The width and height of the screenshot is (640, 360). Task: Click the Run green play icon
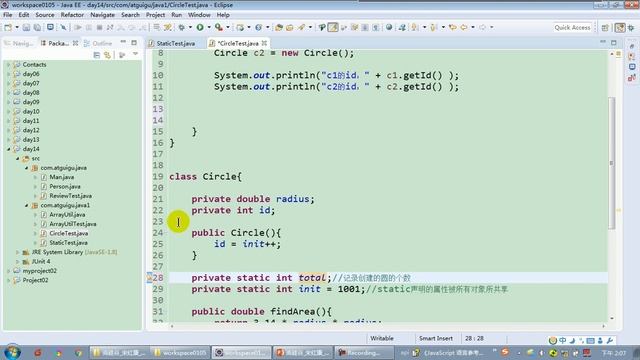click(x=200, y=27)
